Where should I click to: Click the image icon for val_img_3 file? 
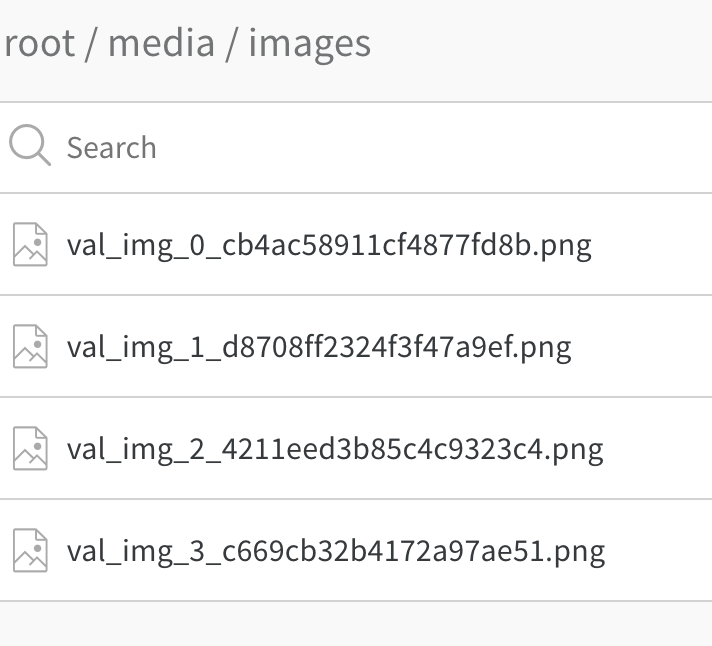click(x=30, y=551)
